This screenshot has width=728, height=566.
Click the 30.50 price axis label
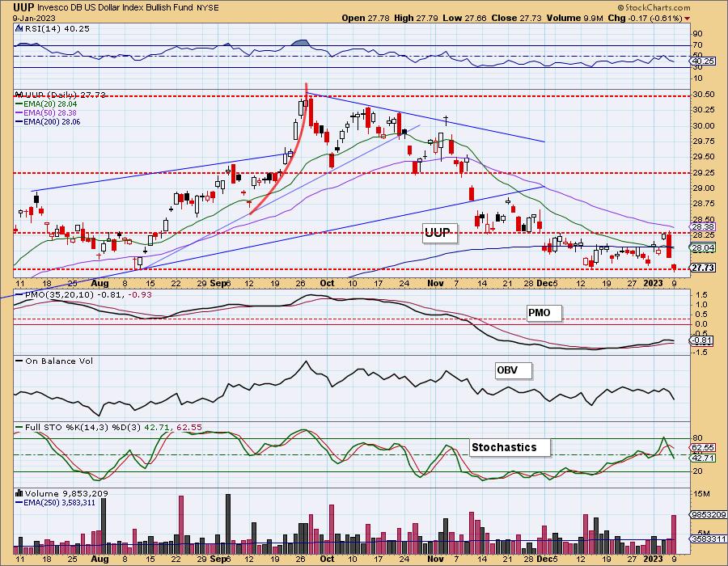(703, 94)
